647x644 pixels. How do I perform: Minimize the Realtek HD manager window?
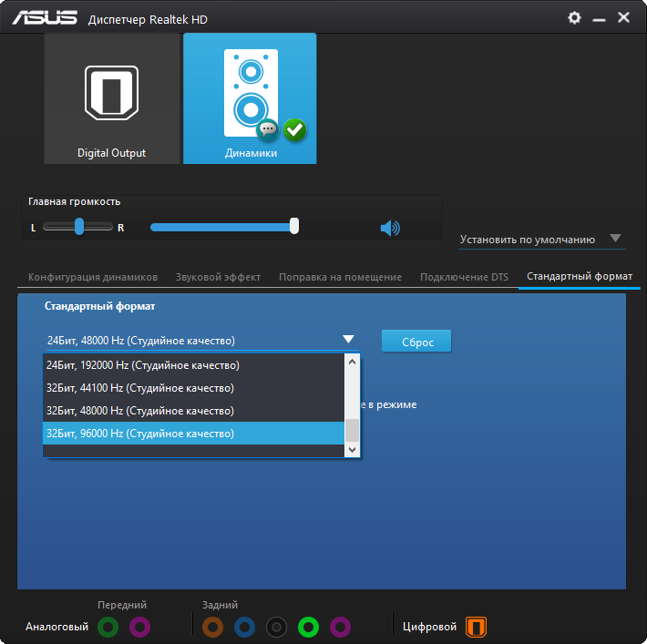click(x=599, y=19)
